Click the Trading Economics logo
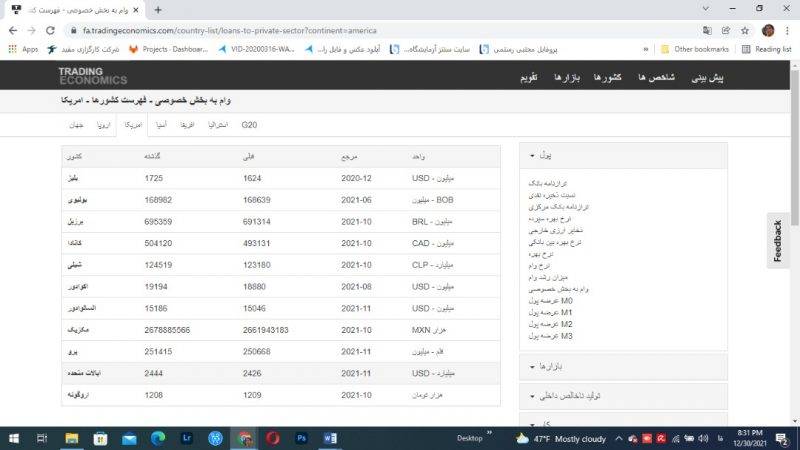 point(92,76)
